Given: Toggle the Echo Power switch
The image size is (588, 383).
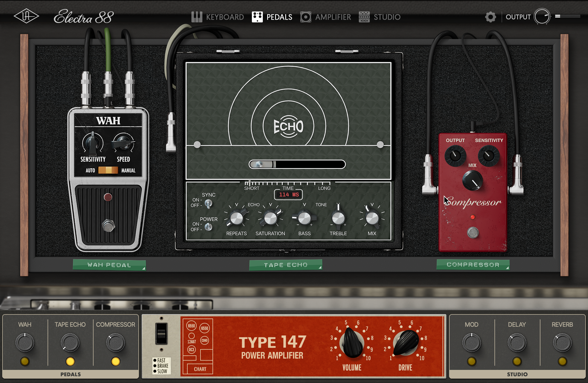Looking at the screenshot, I should coord(208,227).
